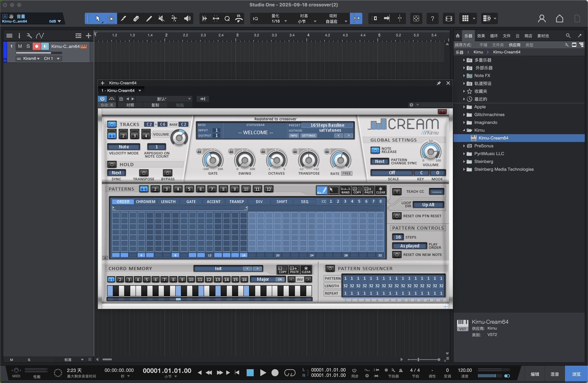Viewport: 588px width, 383px height.
Task: Select the Mute tool
Action: [161, 19]
